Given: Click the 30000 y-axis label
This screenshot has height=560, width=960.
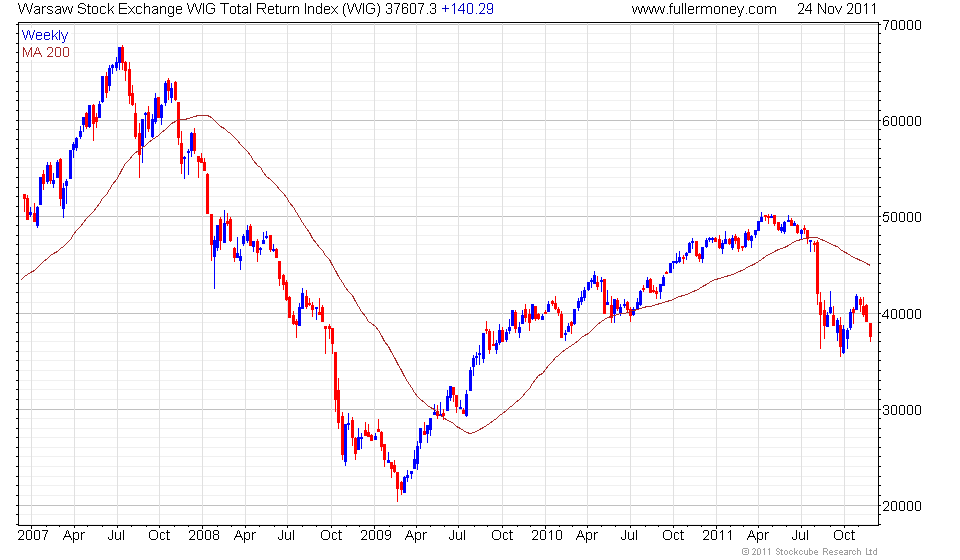Looking at the screenshot, I should [x=902, y=410].
